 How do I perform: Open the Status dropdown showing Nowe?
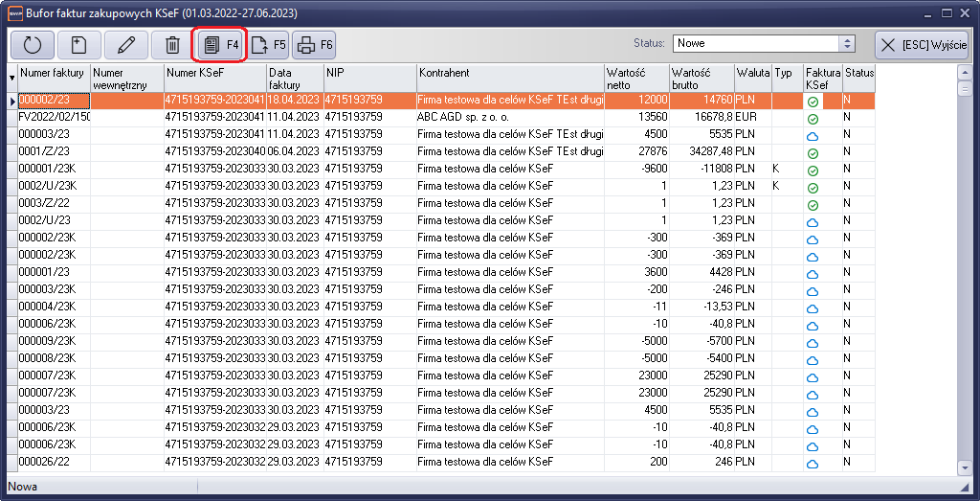pyautogui.click(x=846, y=43)
